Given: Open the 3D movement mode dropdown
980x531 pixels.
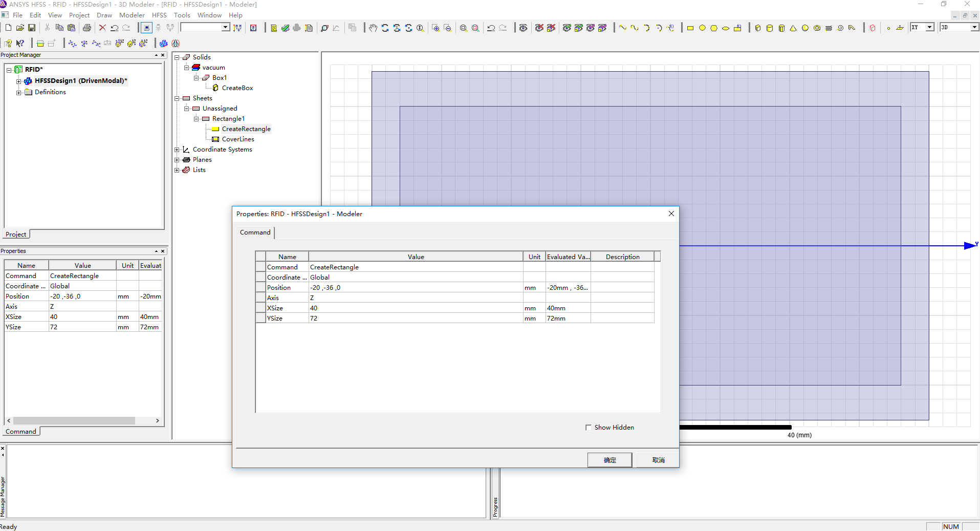Looking at the screenshot, I should pos(974,27).
